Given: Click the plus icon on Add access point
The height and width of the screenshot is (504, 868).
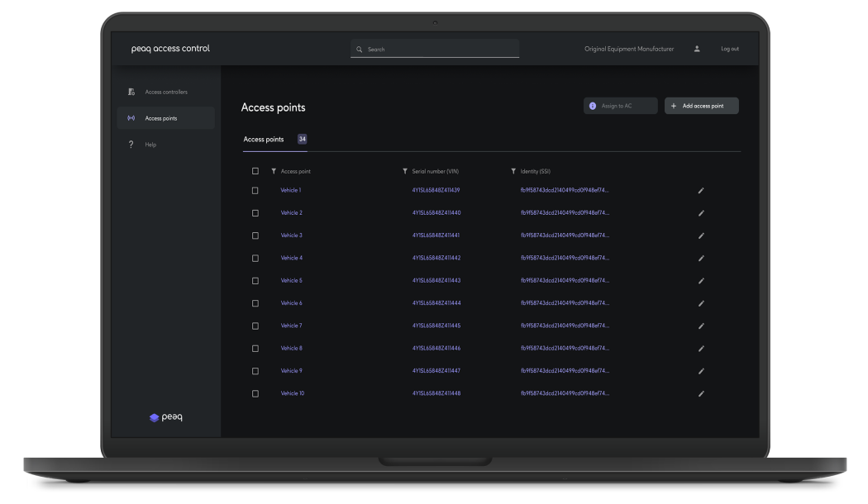Looking at the screenshot, I should click(x=674, y=106).
